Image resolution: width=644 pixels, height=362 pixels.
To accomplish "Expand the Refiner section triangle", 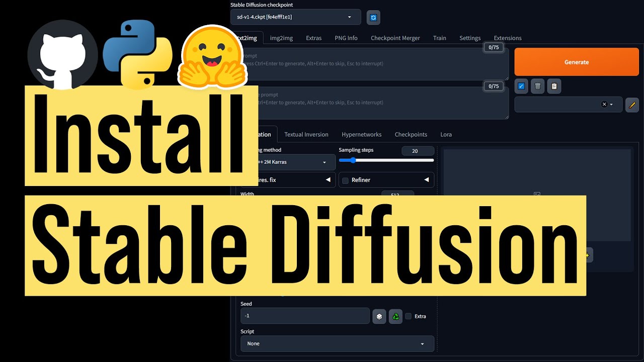I will pyautogui.click(x=426, y=179).
